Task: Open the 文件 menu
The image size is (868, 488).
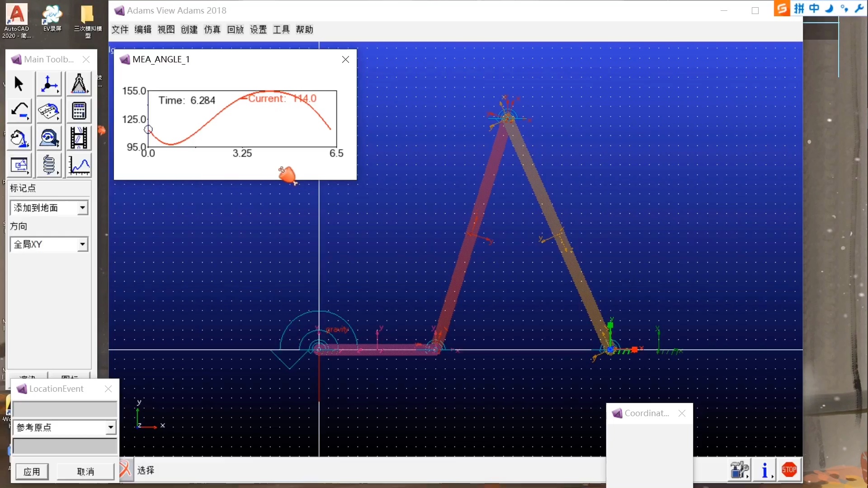Action: pyautogui.click(x=120, y=30)
